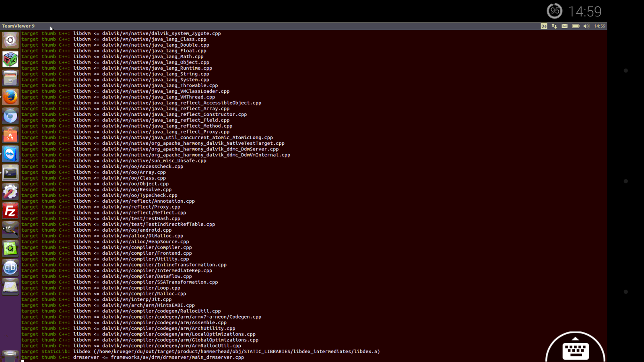Viewport: 644px width, 362px height.
Task: Open the disk drive icon in launcher
Action: tap(10, 286)
